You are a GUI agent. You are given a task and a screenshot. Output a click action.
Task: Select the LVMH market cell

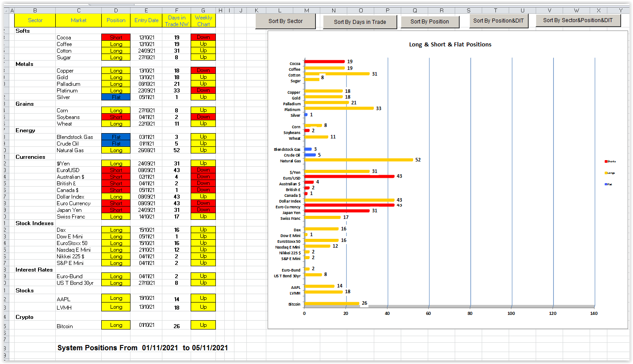coord(79,307)
